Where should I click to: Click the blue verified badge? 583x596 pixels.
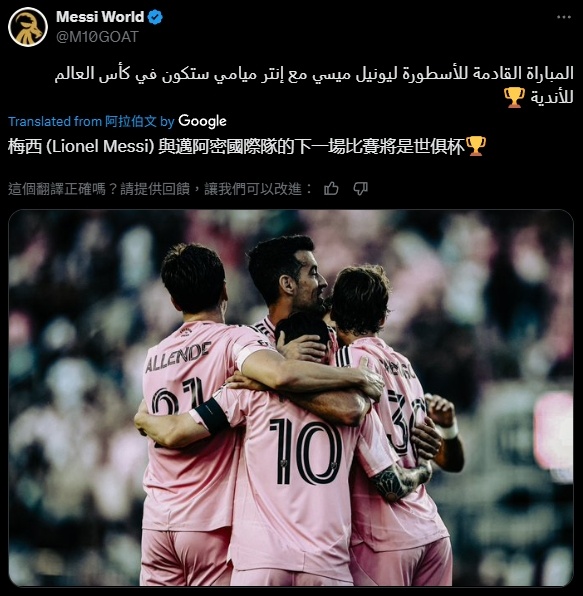point(155,17)
